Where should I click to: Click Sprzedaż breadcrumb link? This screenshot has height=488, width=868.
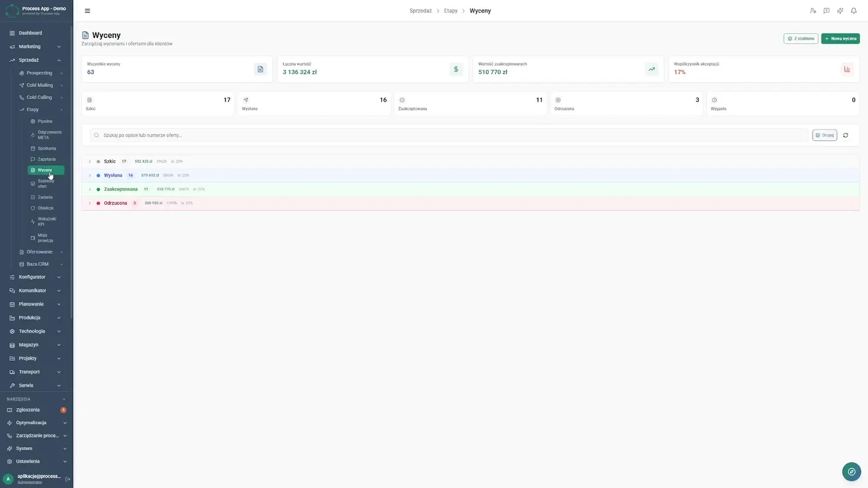421,11
